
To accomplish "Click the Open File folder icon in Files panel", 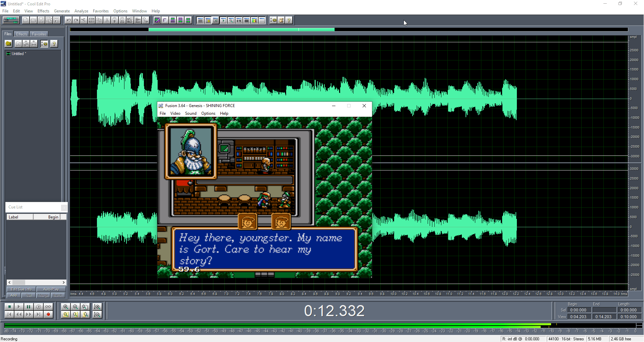I will tap(9, 44).
